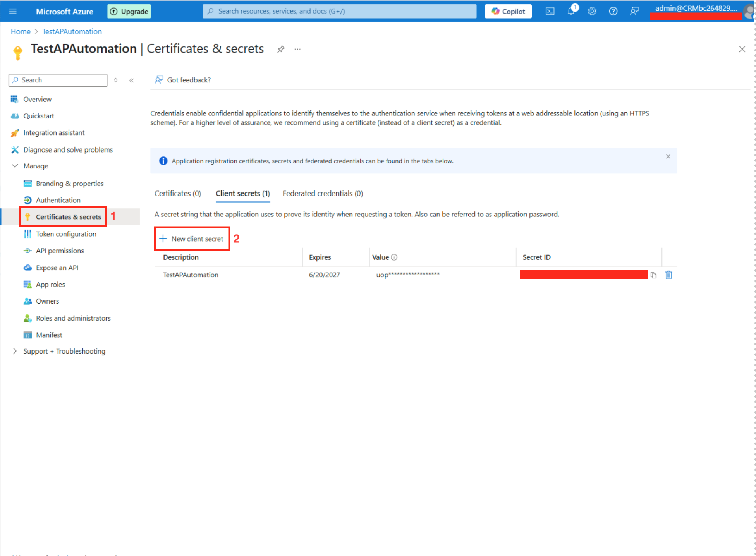Open API permissions in sidebar
Image resolution: width=756 pixels, height=556 pixels.
[x=60, y=251]
